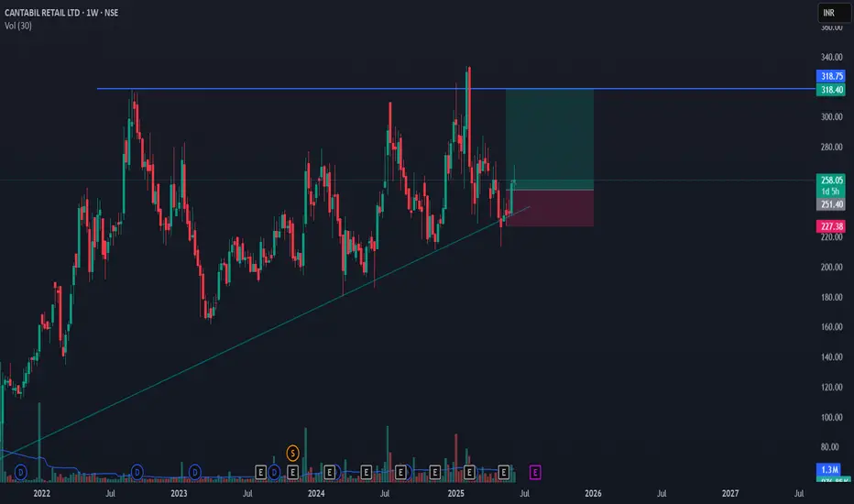Image resolution: width=854 pixels, height=504 pixels.
Task: Click the earnings E marker just after 2025 label
Action: coord(469,473)
